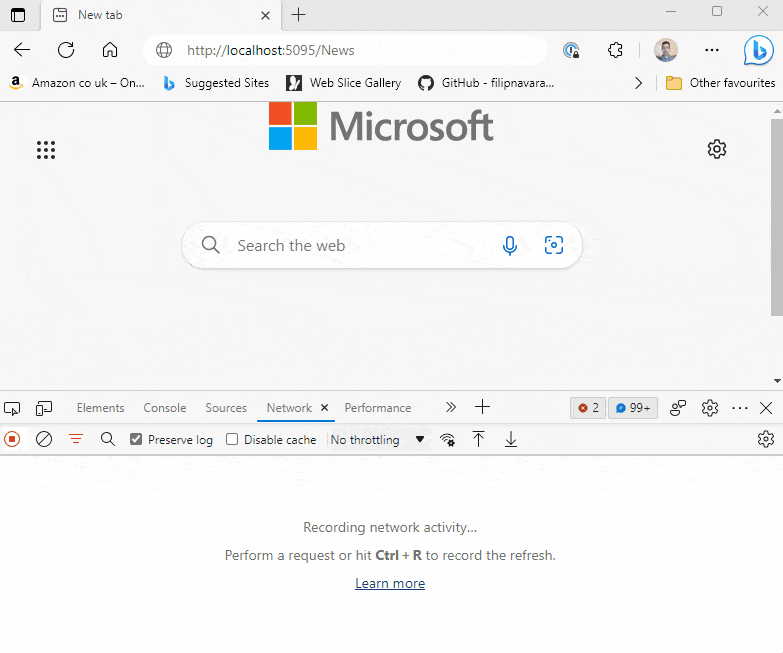Image resolution: width=783 pixels, height=653 pixels.
Task: Launch the Bing chat sidebar icon
Action: click(758, 50)
